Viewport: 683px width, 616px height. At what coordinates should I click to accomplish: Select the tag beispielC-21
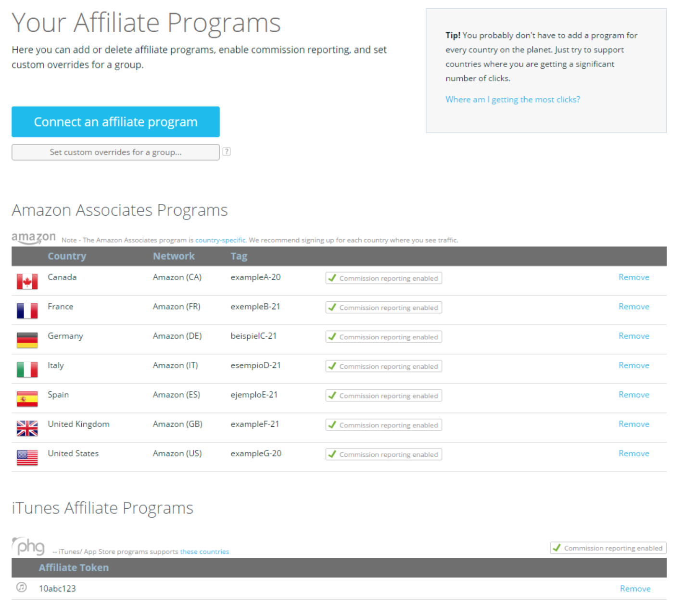pos(253,336)
